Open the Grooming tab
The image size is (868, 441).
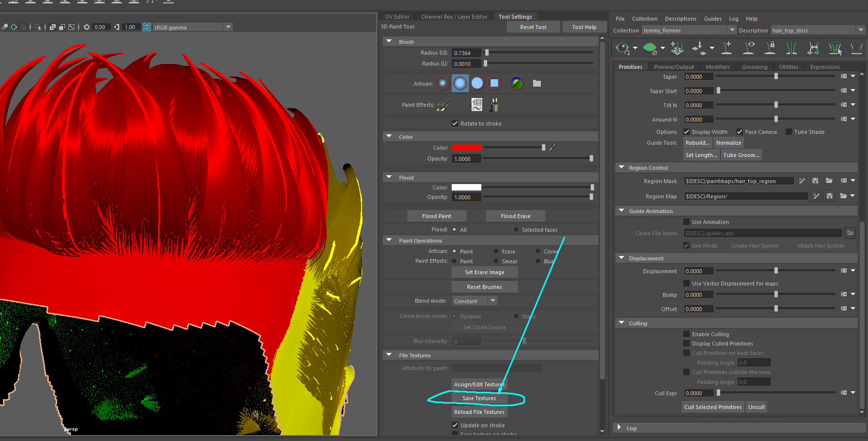click(x=754, y=67)
